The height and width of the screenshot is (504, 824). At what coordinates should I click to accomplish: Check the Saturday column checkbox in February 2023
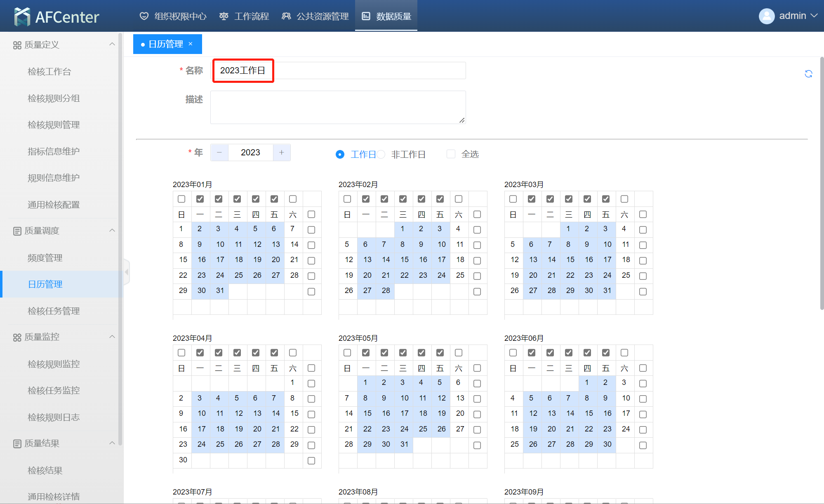[x=459, y=199]
